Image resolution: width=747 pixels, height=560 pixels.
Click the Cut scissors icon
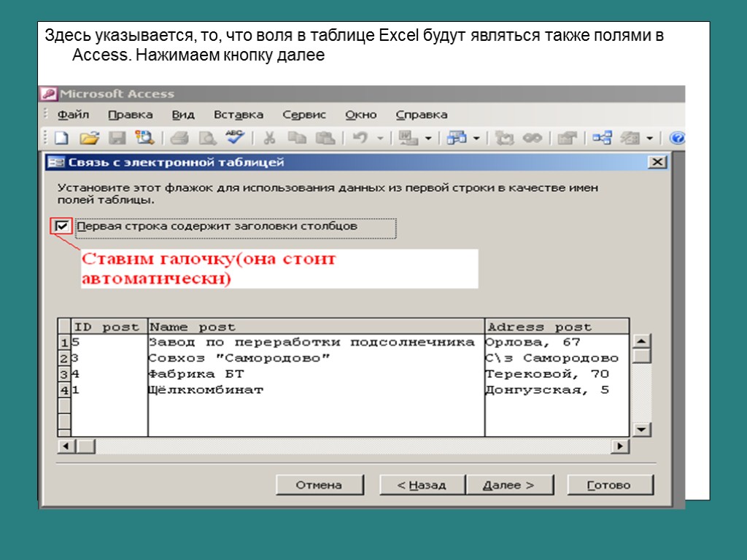[x=270, y=138]
